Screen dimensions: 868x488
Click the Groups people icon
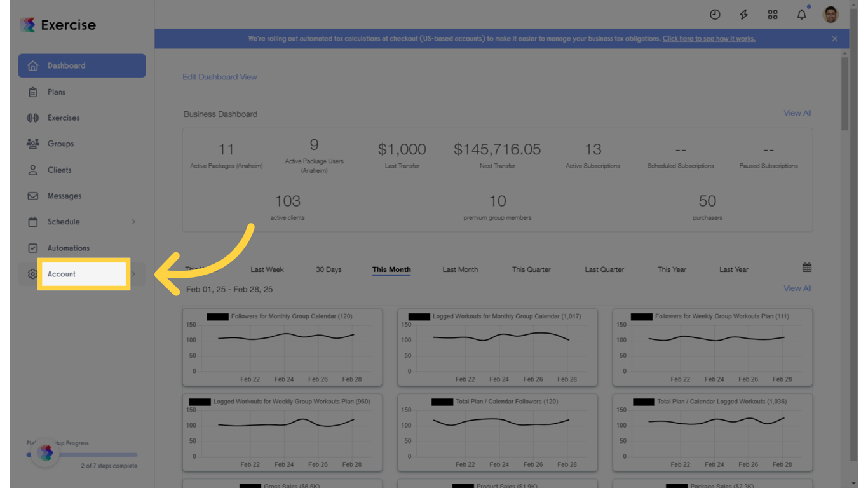click(32, 144)
